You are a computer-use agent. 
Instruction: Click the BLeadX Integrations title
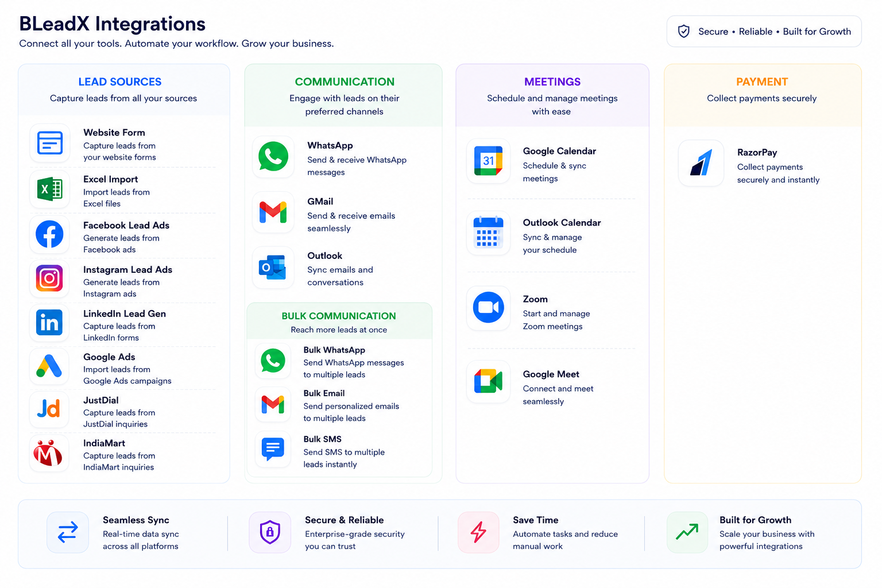point(113,24)
